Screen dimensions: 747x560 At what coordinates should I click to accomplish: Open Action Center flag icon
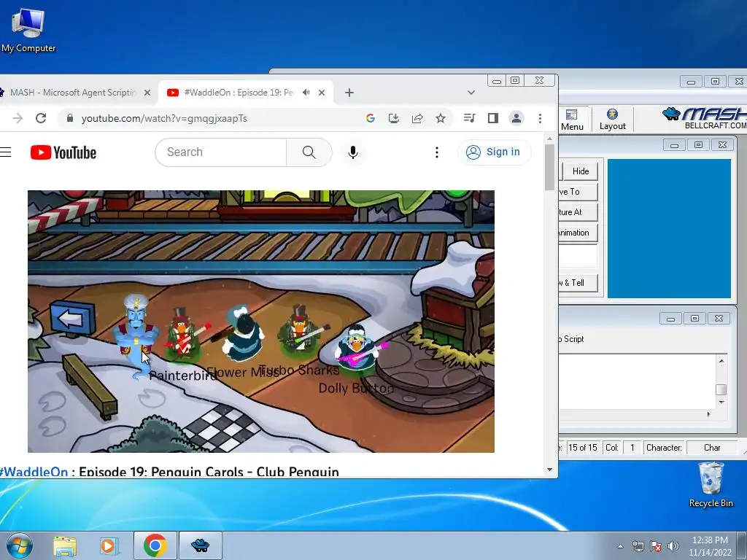click(x=656, y=546)
